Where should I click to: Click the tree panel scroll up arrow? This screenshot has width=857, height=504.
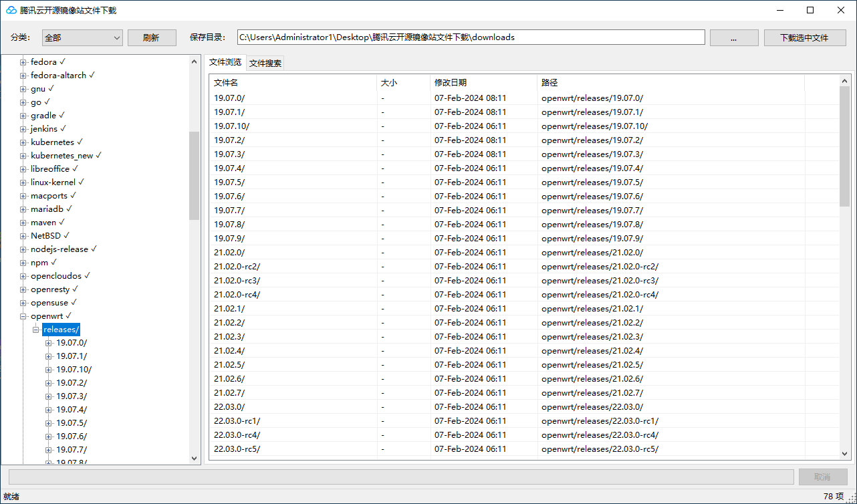[195, 61]
